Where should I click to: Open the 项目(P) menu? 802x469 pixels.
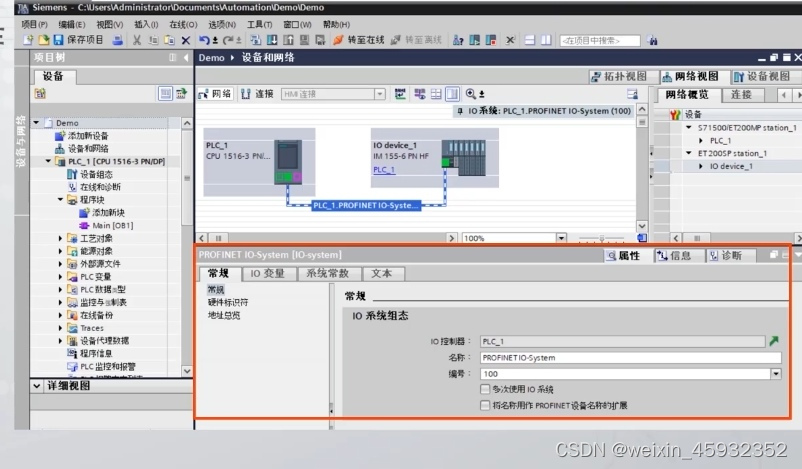[34, 24]
